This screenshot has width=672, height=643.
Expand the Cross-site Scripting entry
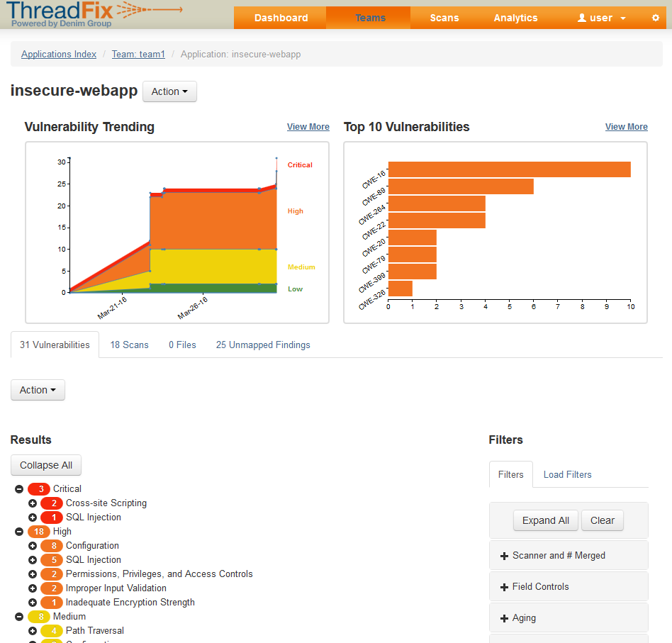tap(33, 503)
